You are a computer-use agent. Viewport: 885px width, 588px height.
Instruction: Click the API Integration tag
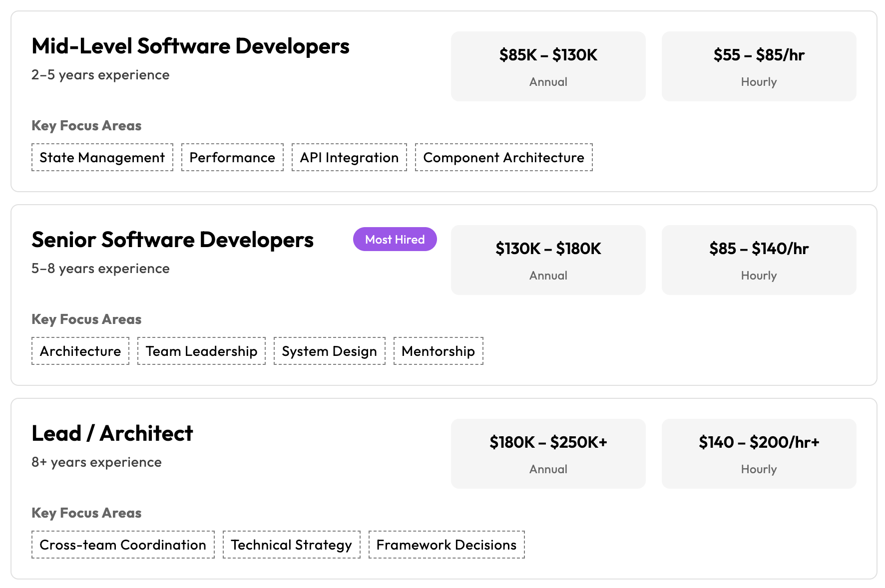[349, 157]
